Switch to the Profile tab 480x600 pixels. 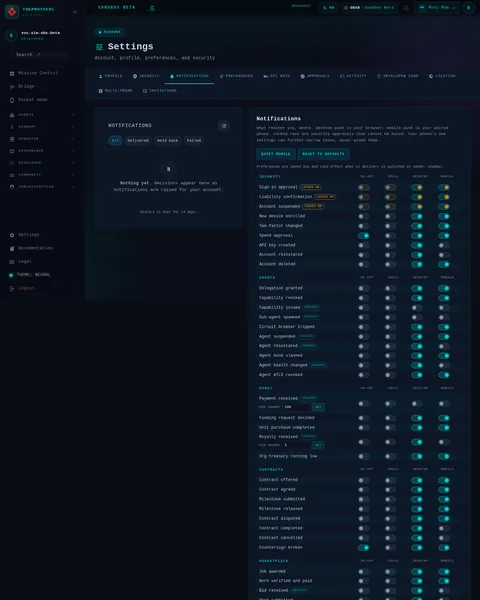pyautogui.click(x=110, y=76)
